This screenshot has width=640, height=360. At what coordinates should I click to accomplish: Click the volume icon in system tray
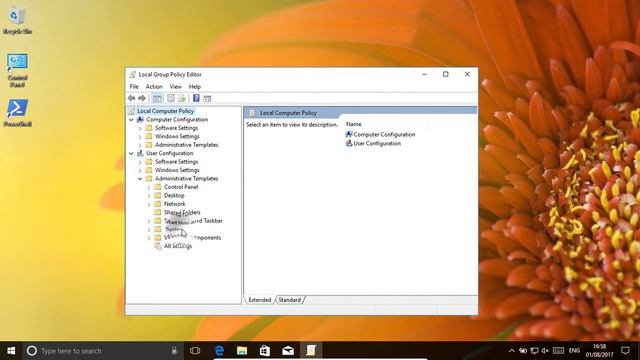545,351
